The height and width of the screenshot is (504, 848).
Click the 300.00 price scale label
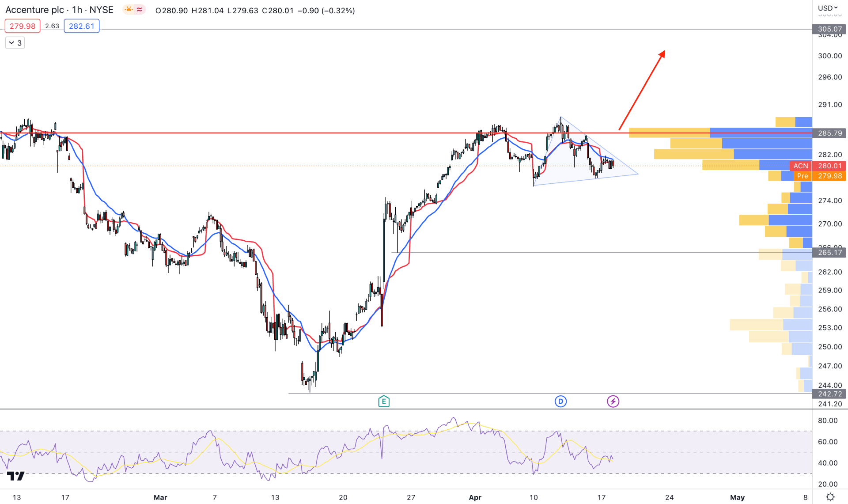coord(830,56)
